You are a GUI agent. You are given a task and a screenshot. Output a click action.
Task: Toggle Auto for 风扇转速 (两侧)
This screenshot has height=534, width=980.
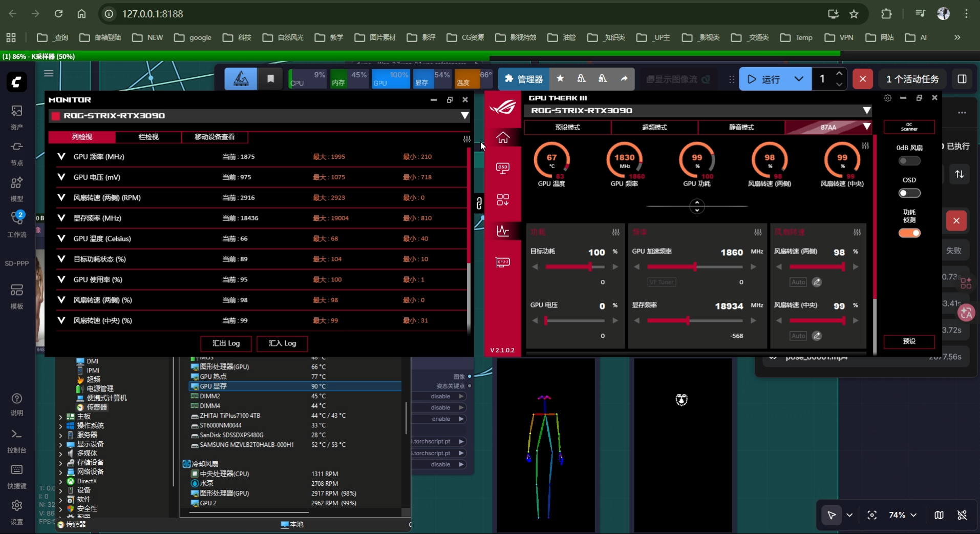coord(798,282)
